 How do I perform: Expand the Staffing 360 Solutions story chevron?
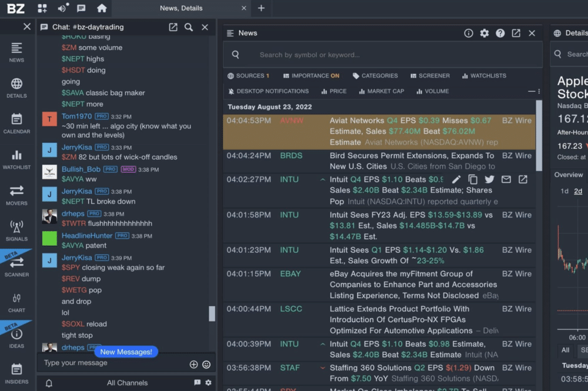[322, 368]
